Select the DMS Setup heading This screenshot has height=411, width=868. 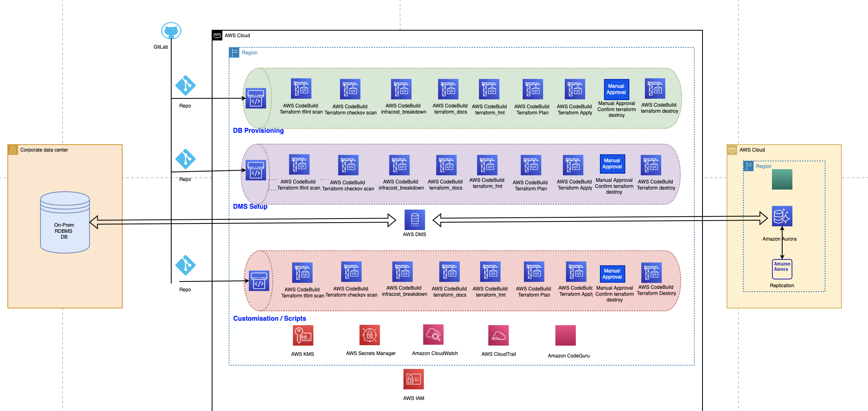pyautogui.click(x=250, y=206)
